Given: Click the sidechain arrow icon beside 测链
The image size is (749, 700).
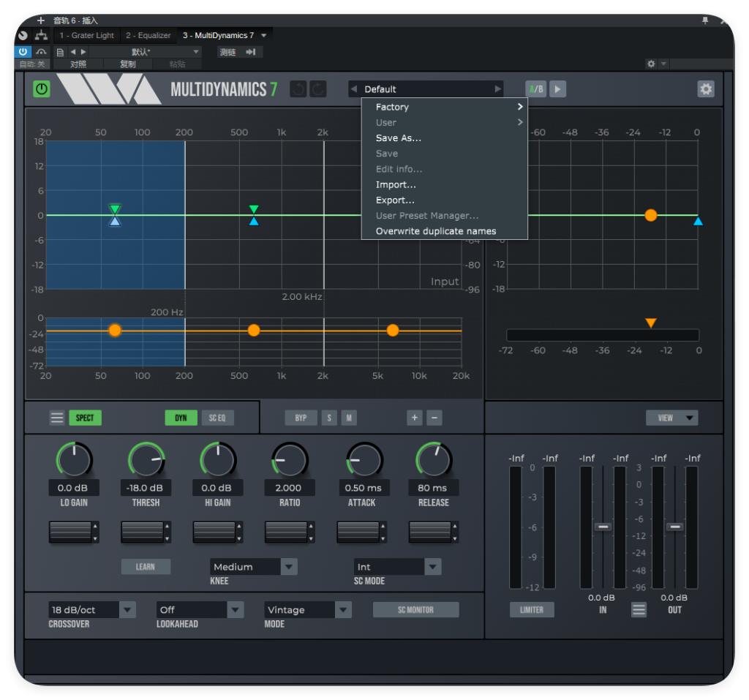Looking at the screenshot, I should click(251, 52).
